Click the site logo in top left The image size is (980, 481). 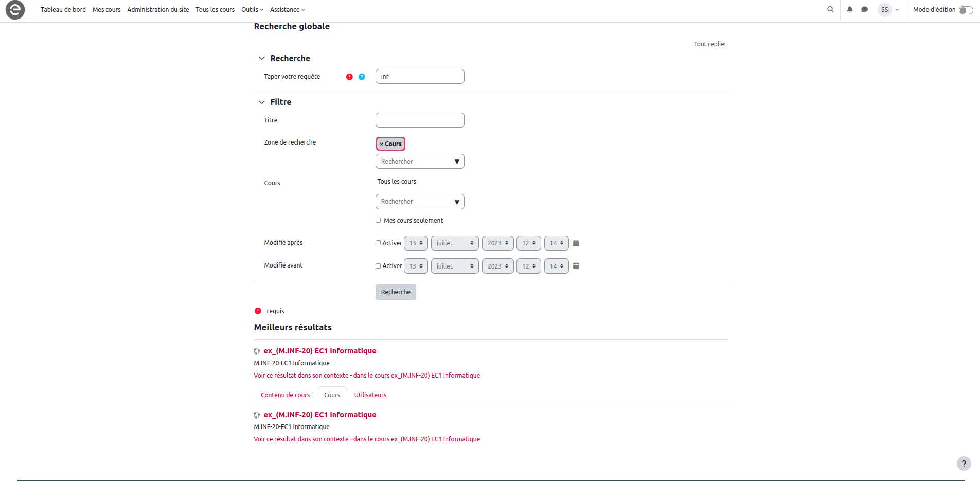15,10
